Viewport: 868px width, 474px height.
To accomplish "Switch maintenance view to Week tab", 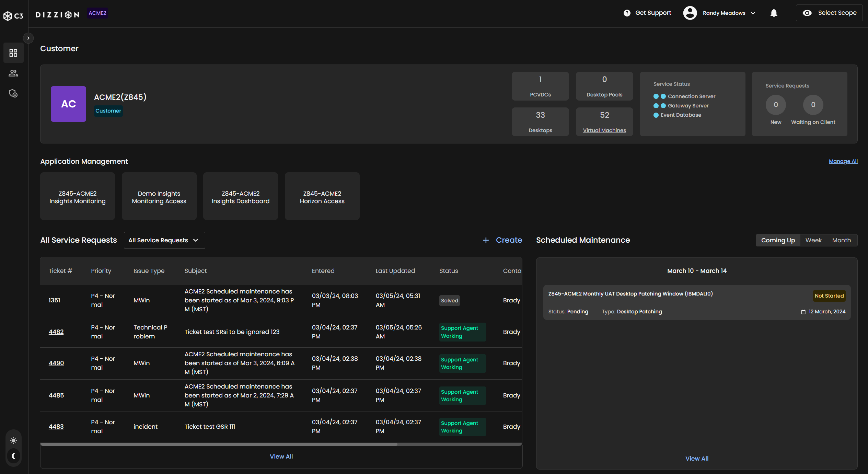I will pyautogui.click(x=813, y=240).
